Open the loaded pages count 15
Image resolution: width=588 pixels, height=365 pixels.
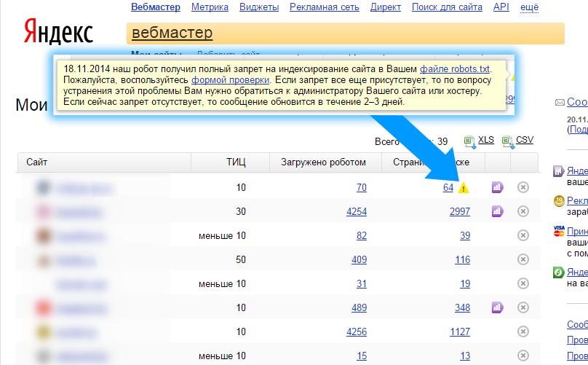coord(362,356)
